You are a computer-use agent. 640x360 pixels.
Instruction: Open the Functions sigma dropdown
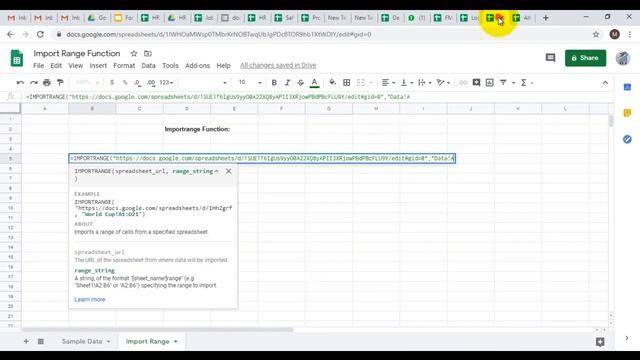[527, 82]
